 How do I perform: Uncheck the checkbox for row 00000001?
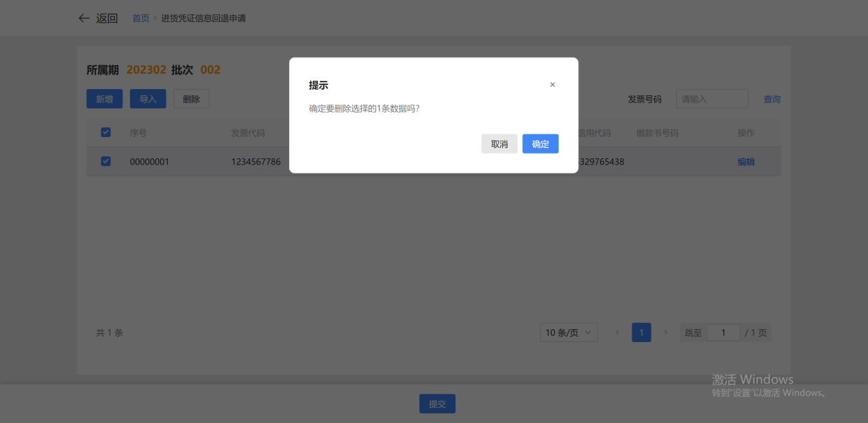tap(106, 161)
